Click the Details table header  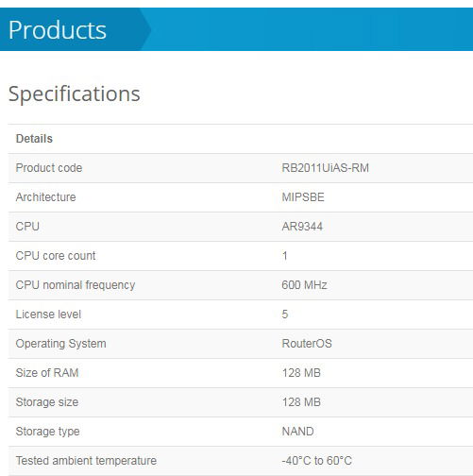coord(34,139)
